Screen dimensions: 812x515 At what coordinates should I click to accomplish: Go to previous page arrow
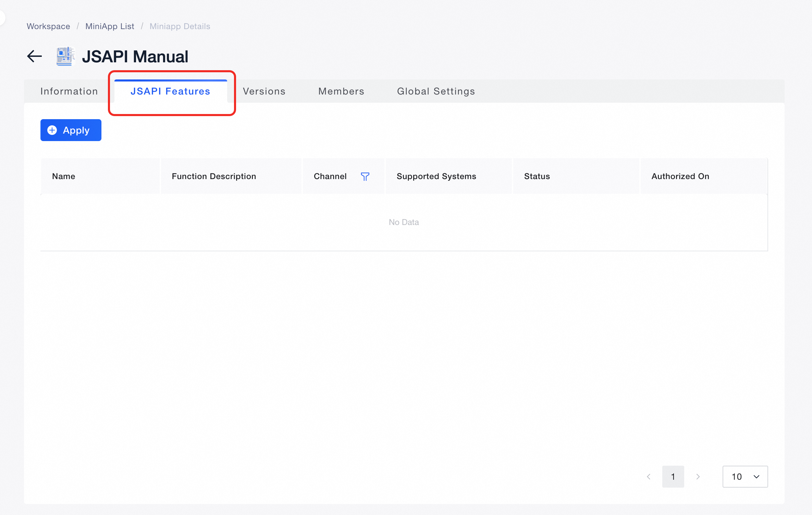(649, 477)
